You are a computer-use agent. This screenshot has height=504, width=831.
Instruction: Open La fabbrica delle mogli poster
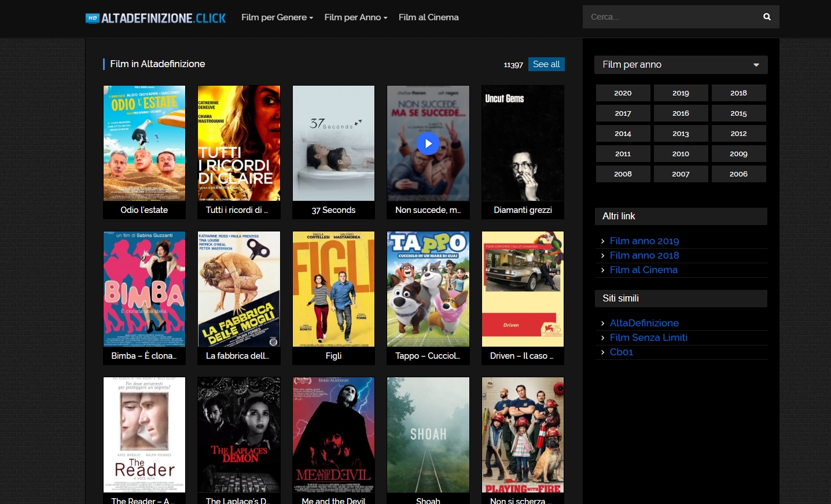tap(239, 289)
